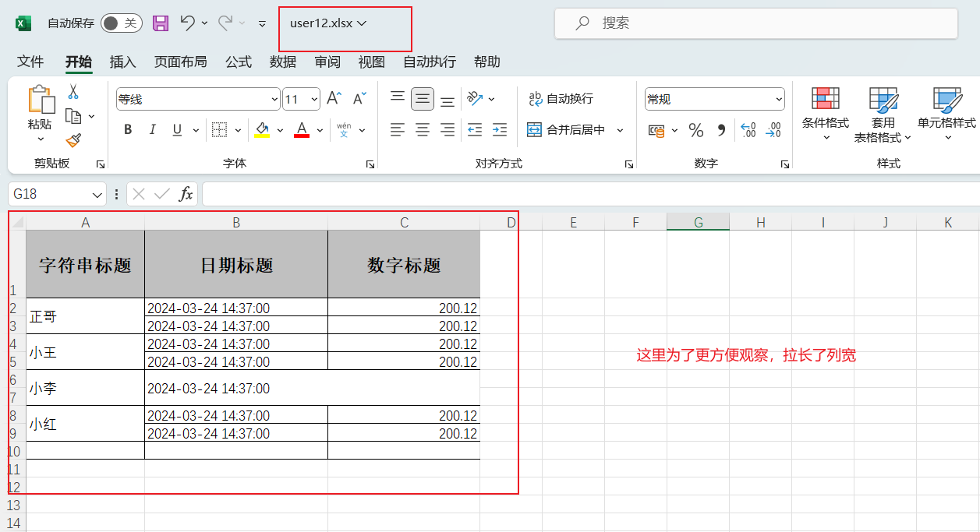Click the Save floppy disk icon

161,23
